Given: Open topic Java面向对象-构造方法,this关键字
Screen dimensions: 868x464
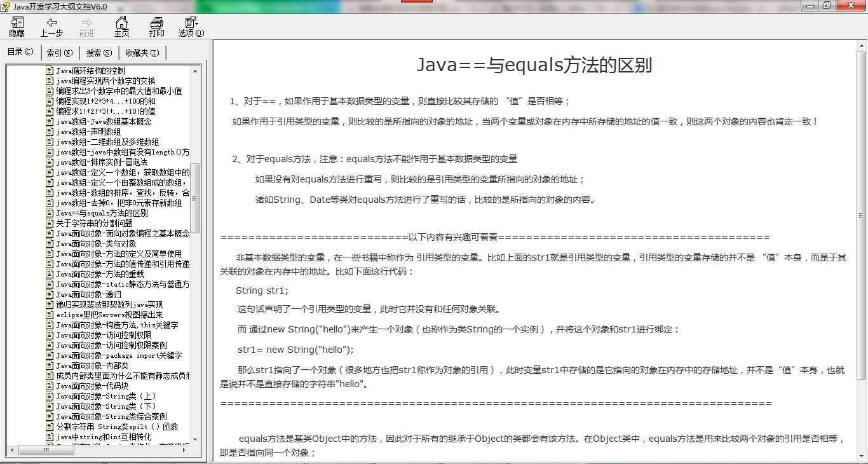Looking at the screenshot, I should (x=117, y=325).
